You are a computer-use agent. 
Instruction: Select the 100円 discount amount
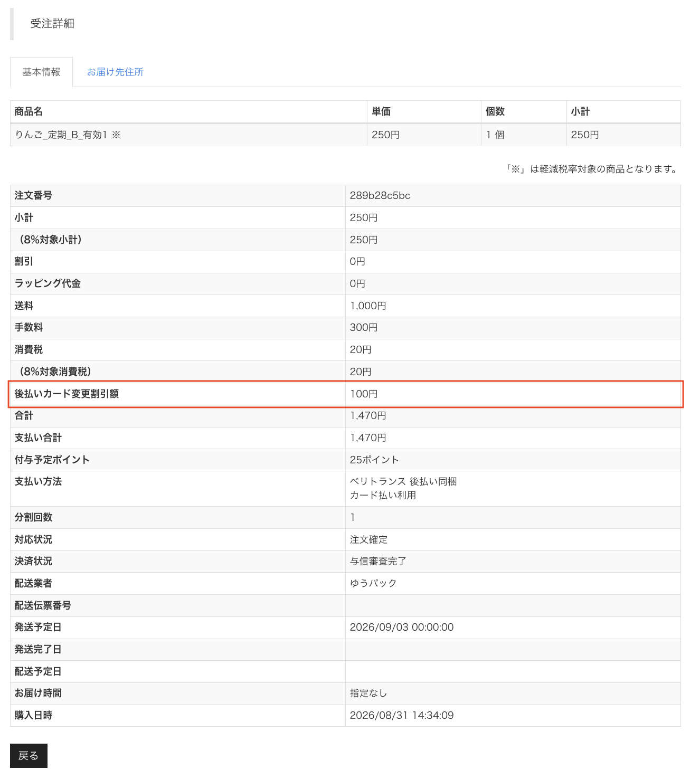point(364,394)
